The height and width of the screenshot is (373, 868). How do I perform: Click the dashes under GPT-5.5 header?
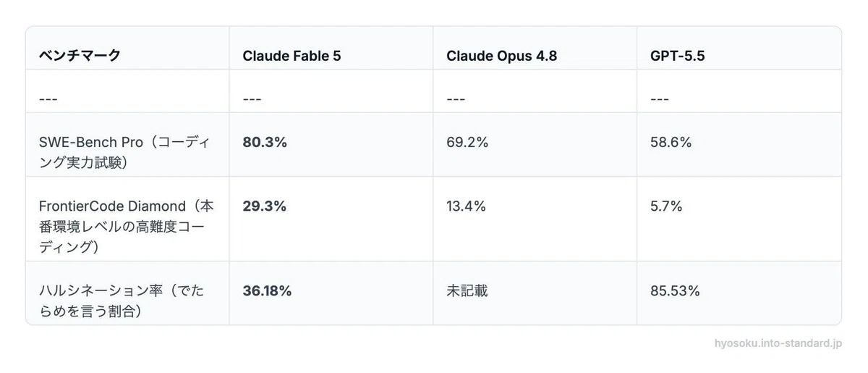pyautogui.click(x=660, y=99)
